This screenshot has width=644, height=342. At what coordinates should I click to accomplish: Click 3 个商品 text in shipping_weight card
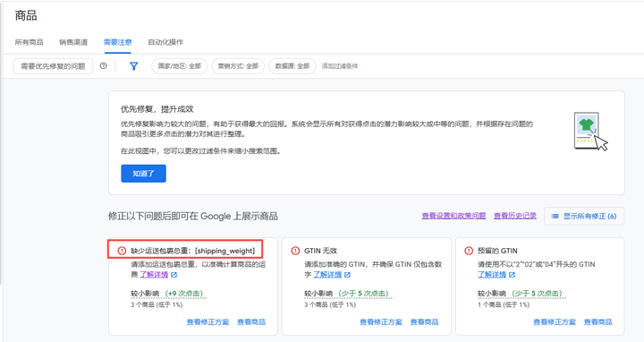157,304
